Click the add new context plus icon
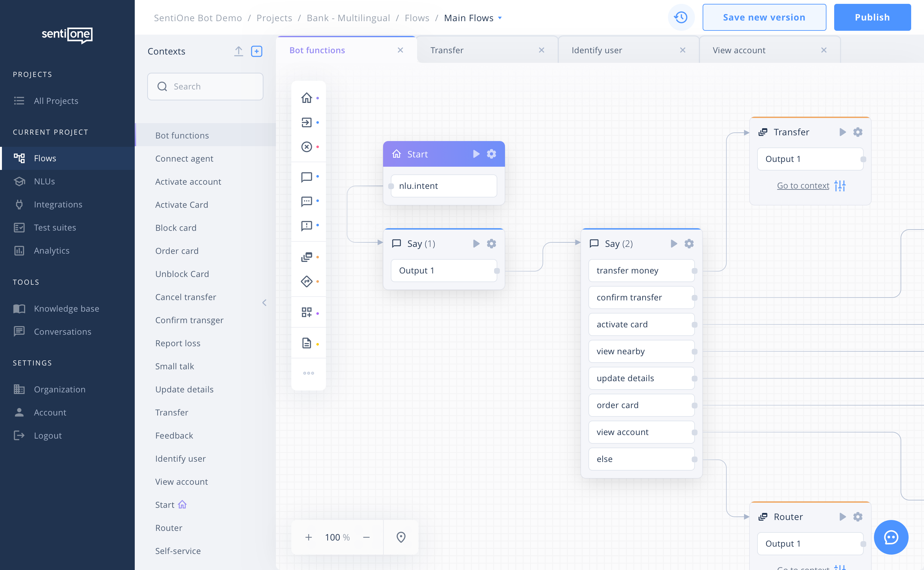The image size is (924, 570). tap(257, 51)
